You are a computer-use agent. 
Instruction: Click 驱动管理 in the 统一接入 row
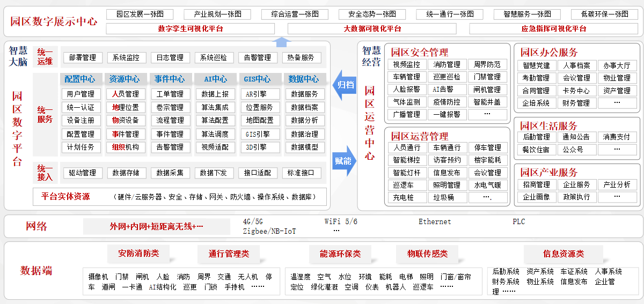pyautogui.click(x=82, y=173)
